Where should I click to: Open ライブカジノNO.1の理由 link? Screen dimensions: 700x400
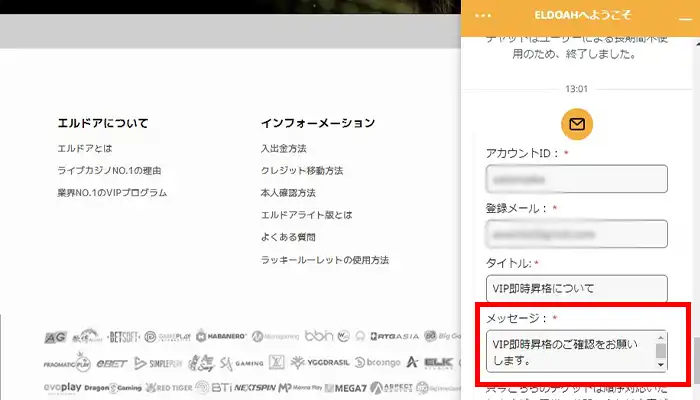point(109,171)
